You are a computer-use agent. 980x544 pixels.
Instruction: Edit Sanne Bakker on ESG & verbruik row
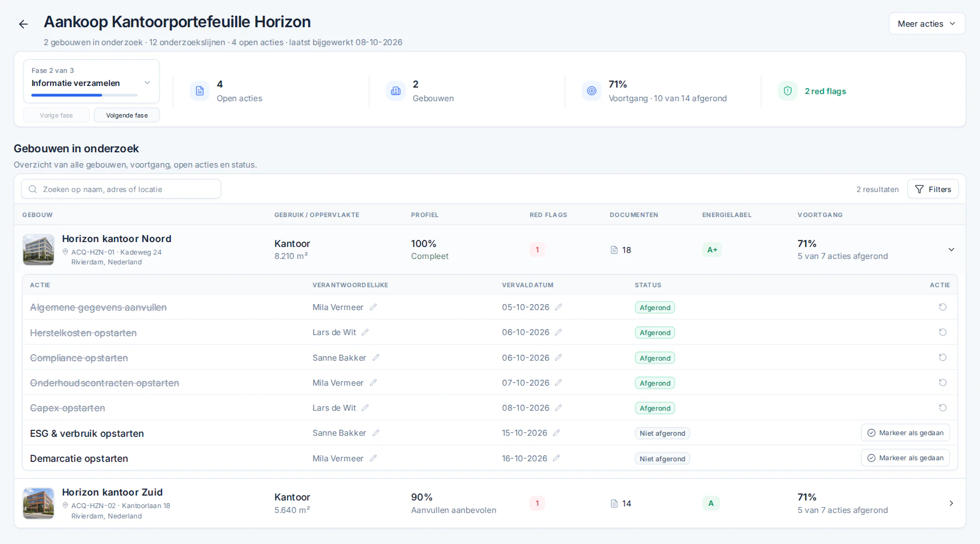click(x=376, y=433)
